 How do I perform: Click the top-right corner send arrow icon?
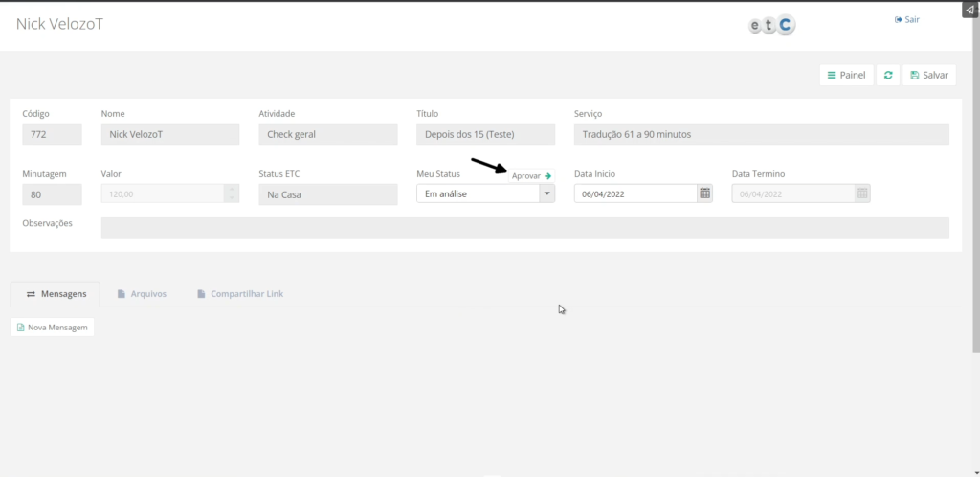pyautogui.click(x=969, y=10)
